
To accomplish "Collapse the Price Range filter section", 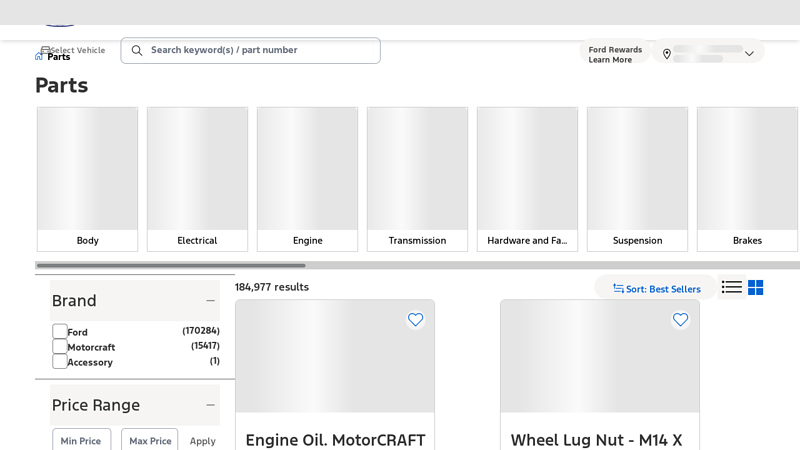I will pyautogui.click(x=210, y=405).
